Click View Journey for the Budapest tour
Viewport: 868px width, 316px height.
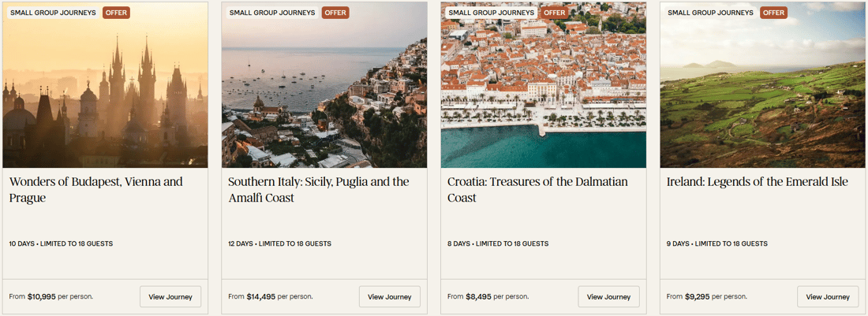click(x=170, y=297)
